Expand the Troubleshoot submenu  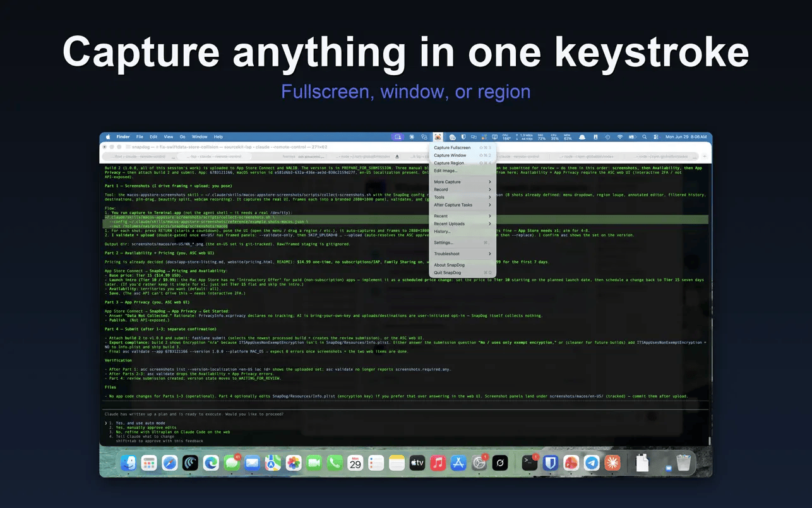coord(462,253)
